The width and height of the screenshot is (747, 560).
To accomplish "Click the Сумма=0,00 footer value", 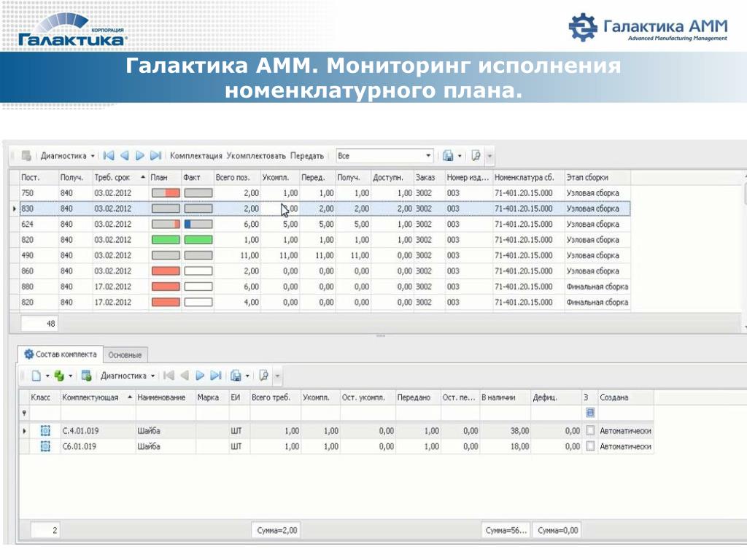I will coord(557,530).
